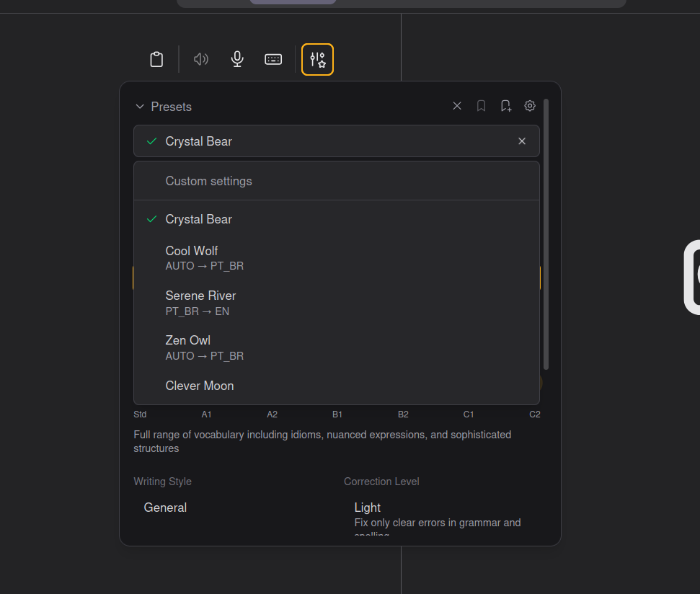
Task: Click the speaker text-to-speech icon
Action: tap(201, 59)
